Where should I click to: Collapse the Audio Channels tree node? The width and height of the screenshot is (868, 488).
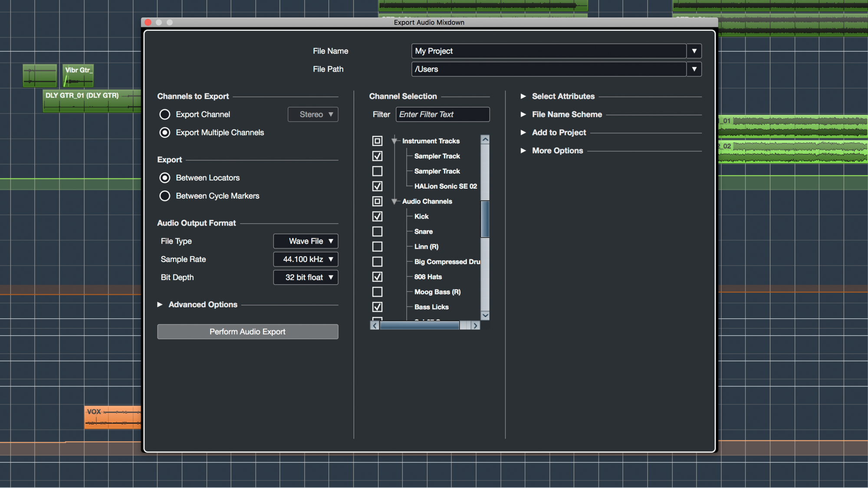[x=395, y=201]
